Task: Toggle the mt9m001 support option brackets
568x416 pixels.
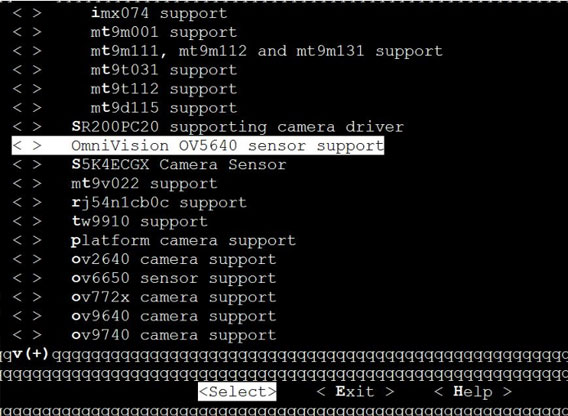Action: pos(27,32)
